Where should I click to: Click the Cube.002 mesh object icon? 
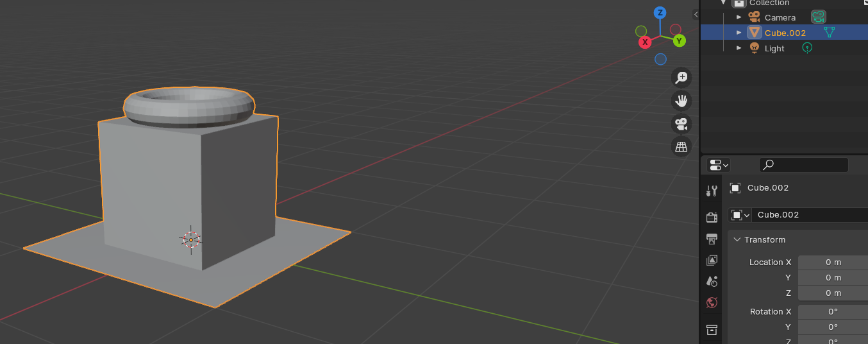755,33
